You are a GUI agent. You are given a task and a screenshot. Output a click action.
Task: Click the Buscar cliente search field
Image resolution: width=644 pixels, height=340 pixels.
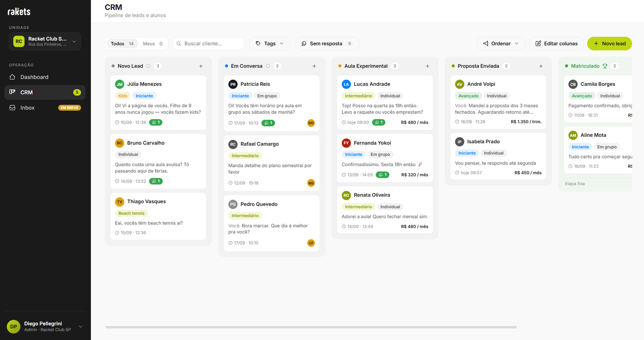pyautogui.click(x=209, y=43)
